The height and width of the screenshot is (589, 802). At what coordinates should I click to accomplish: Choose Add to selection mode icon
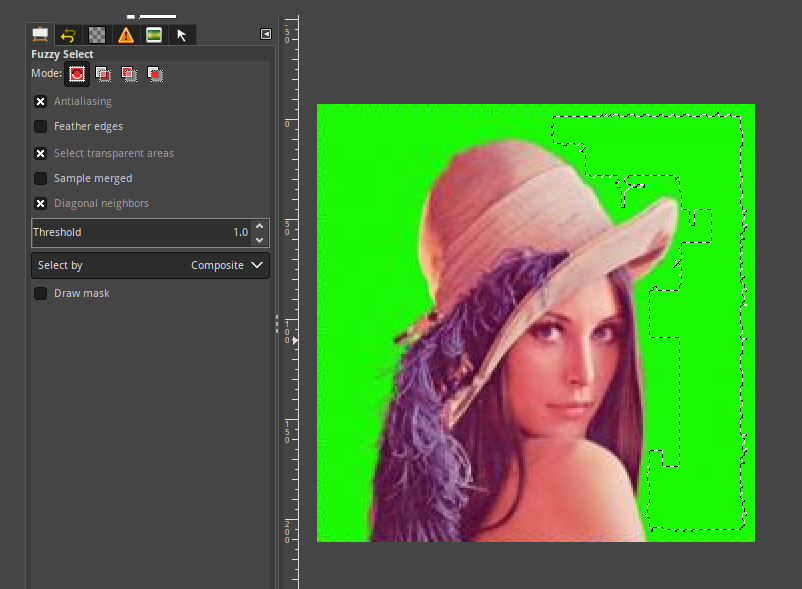pyautogui.click(x=103, y=73)
